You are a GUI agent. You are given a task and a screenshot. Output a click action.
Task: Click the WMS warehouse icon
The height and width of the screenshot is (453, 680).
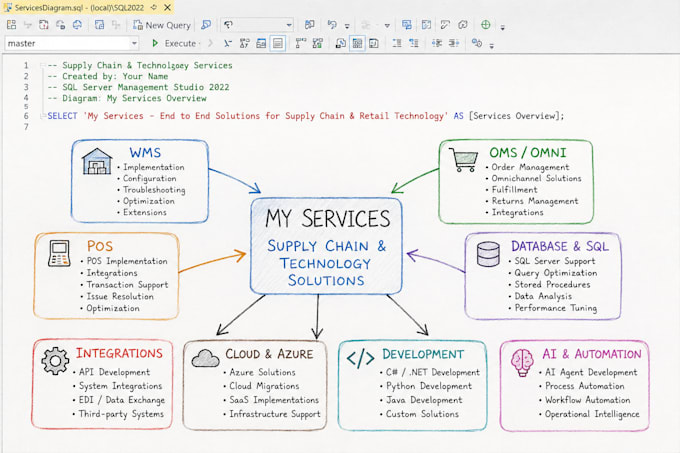97,161
